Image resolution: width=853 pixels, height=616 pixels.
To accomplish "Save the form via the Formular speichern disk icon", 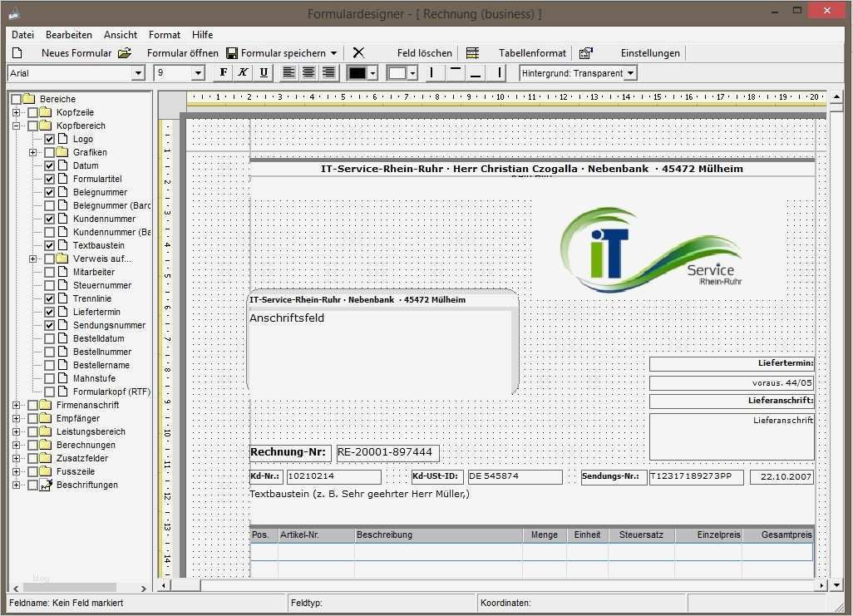I will (233, 53).
